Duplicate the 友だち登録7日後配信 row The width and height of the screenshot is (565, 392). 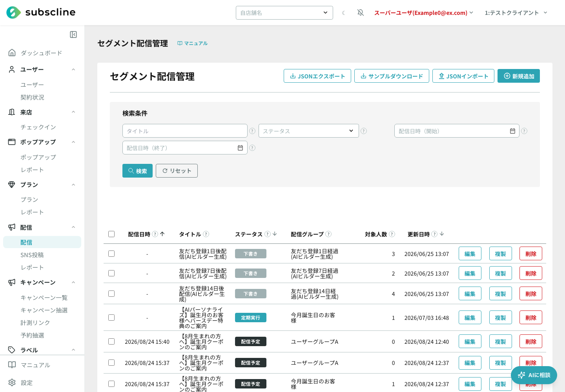click(501, 273)
